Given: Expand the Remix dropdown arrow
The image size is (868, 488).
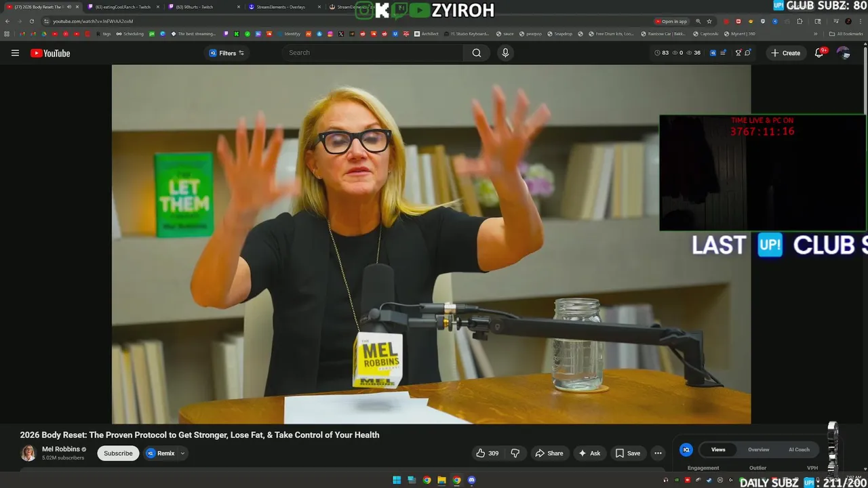Looking at the screenshot, I should click(182, 453).
